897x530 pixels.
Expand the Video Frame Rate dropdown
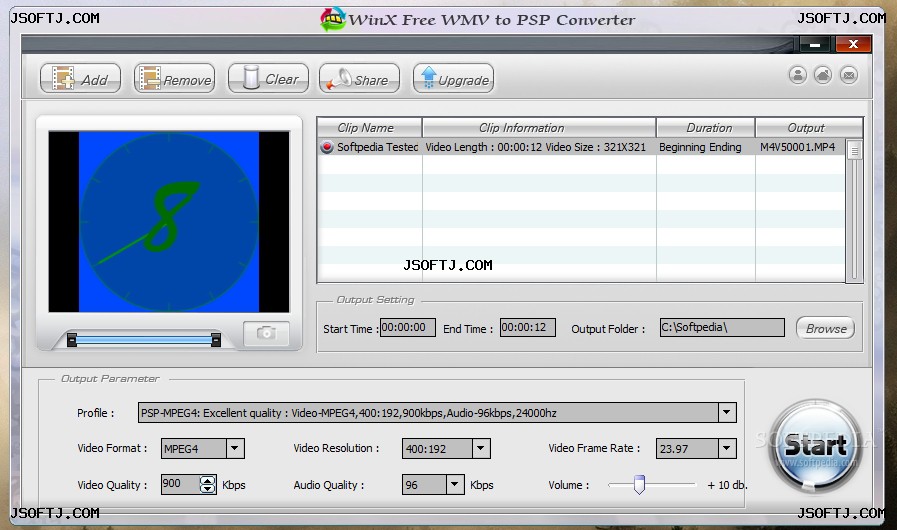(727, 448)
